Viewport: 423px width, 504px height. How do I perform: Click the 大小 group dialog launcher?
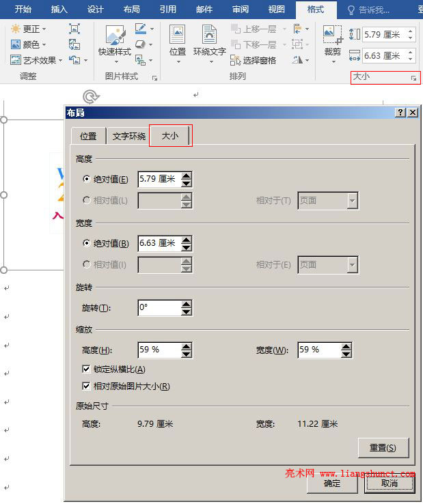point(413,78)
